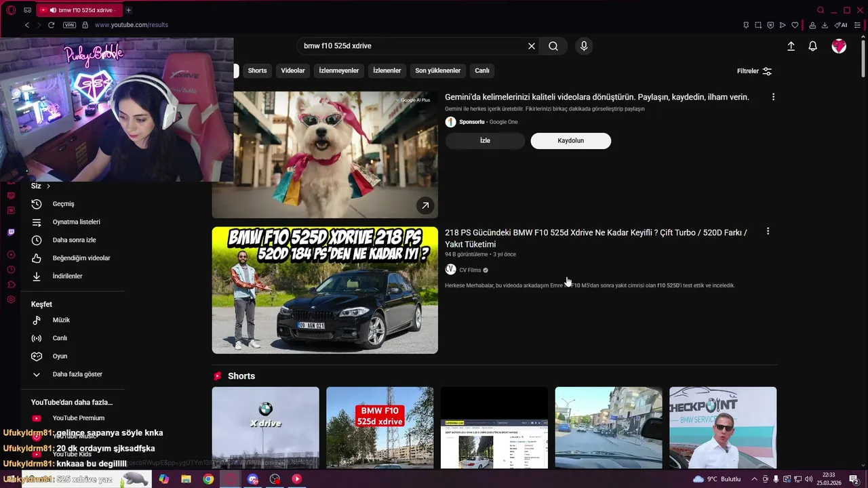Image resolution: width=868 pixels, height=488 pixels.
Task: Click the YouTube search magnifier button
Action: coord(553,46)
